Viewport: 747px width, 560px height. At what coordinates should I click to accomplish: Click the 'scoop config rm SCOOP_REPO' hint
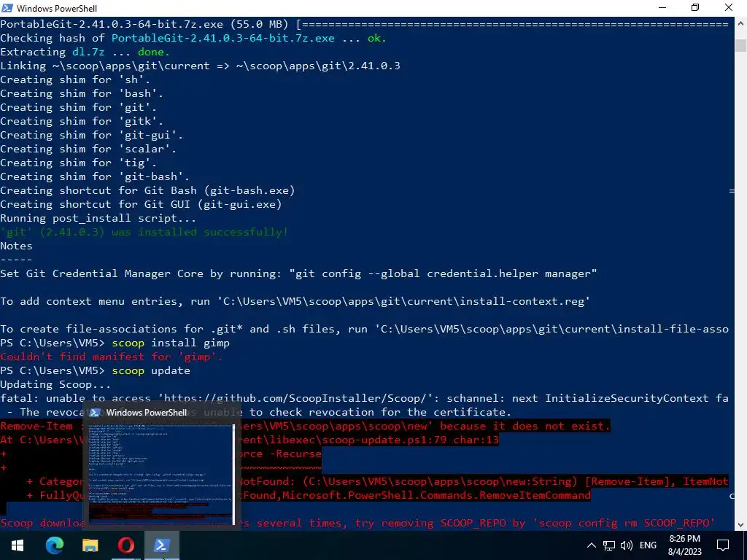[624, 523]
